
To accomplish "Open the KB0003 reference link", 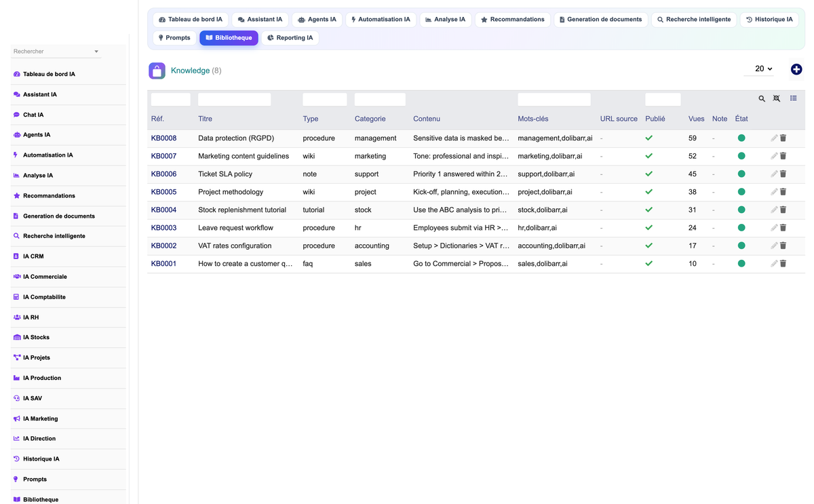I will pos(163,228).
